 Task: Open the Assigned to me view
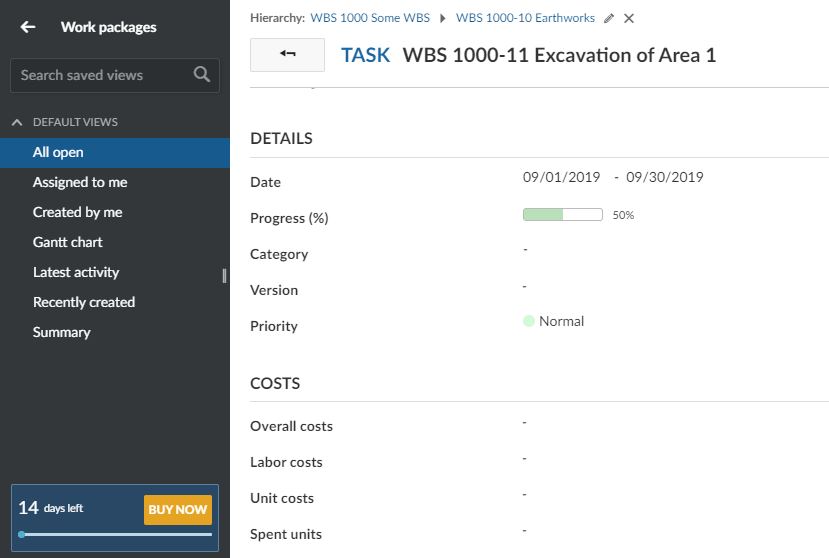[x=80, y=182]
